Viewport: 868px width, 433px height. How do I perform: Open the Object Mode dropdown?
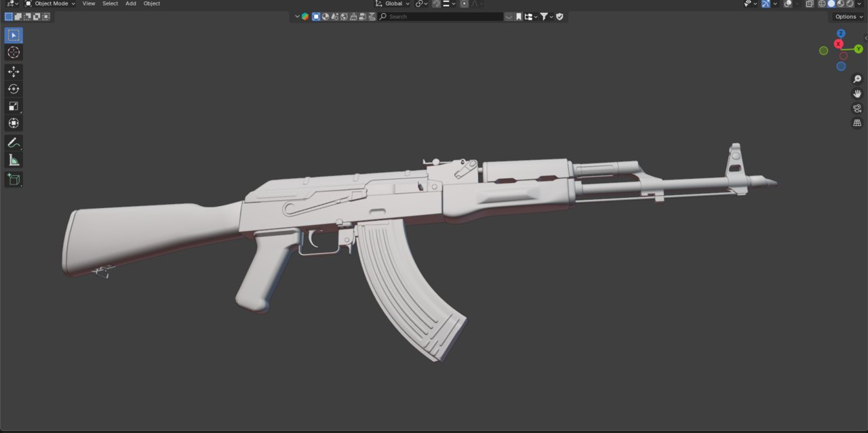tap(50, 3)
